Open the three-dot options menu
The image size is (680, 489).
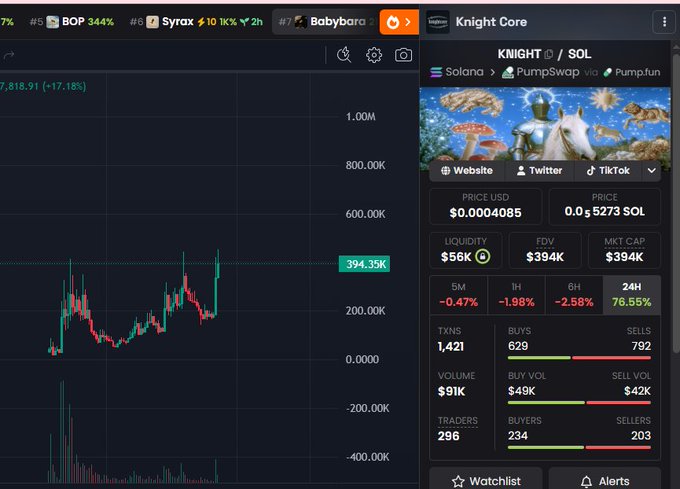(664, 22)
